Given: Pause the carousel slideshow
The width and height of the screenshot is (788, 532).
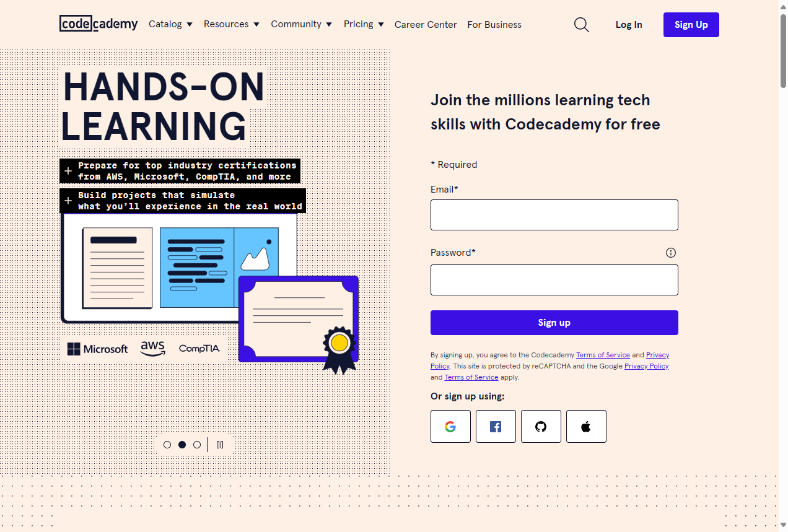Looking at the screenshot, I should (x=220, y=444).
